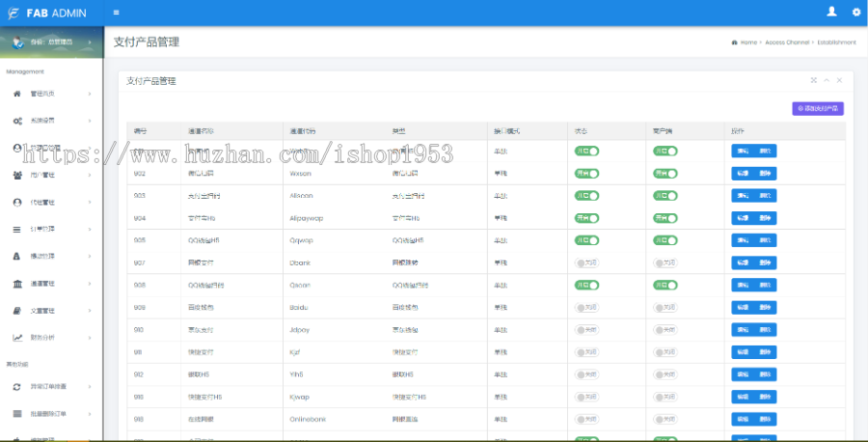This screenshot has height=442, width=868.
Task: Click the three-bars icon for 订单管理
Action: (17, 230)
